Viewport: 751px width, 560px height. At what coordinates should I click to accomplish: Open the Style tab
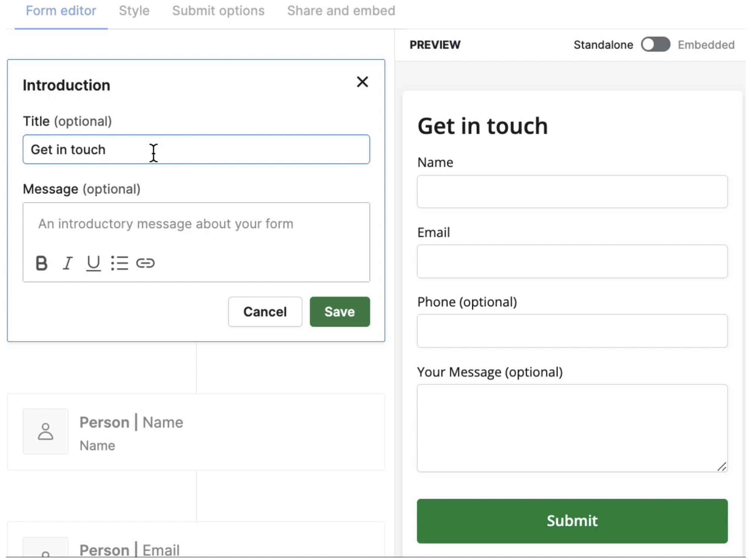click(134, 11)
